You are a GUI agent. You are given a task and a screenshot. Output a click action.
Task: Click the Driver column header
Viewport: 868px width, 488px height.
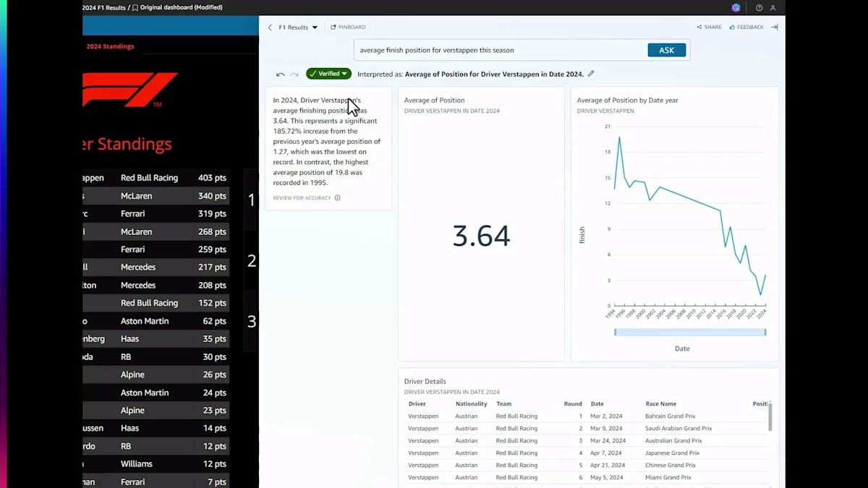click(417, 404)
